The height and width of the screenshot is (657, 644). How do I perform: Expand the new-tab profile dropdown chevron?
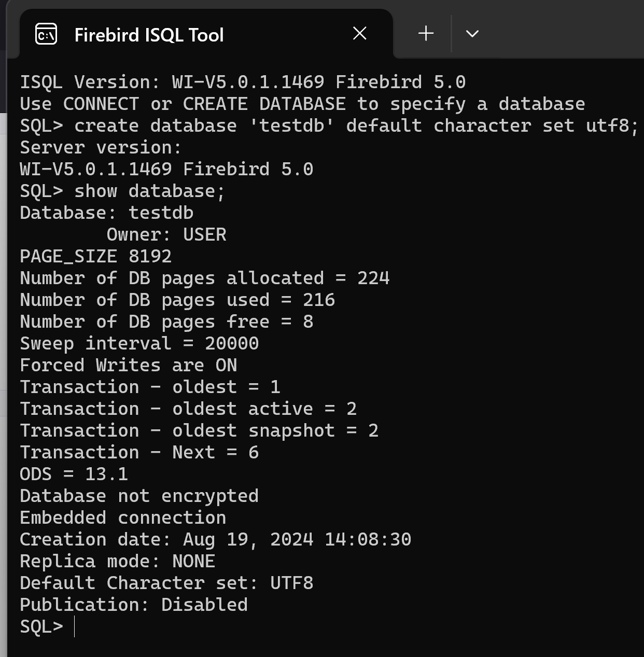472,34
